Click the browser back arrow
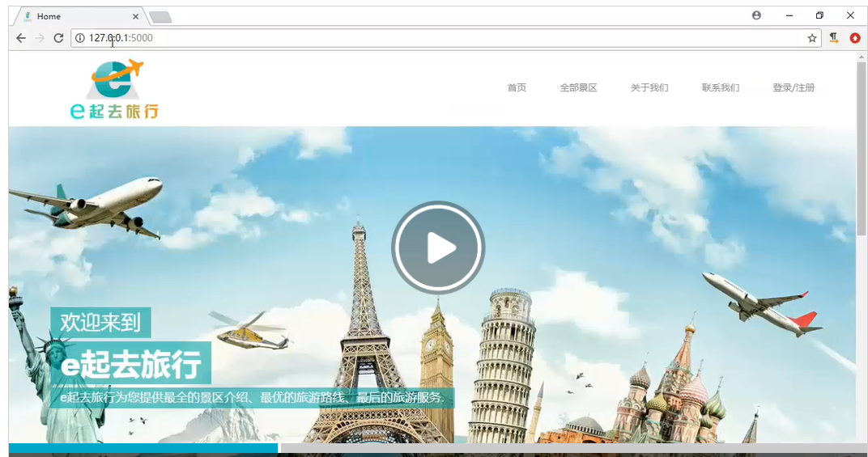Image resolution: width=868 pixels, height=457 pixels. coord(21,38)
